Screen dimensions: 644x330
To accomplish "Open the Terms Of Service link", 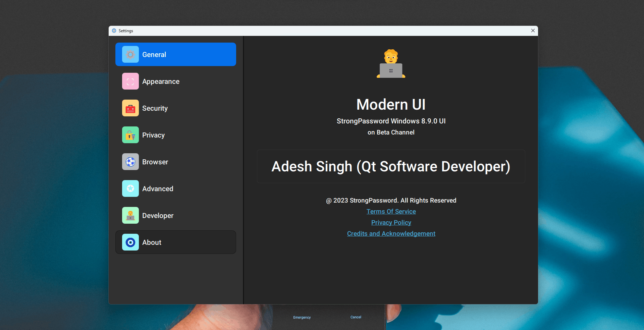I will pos(391,212).
